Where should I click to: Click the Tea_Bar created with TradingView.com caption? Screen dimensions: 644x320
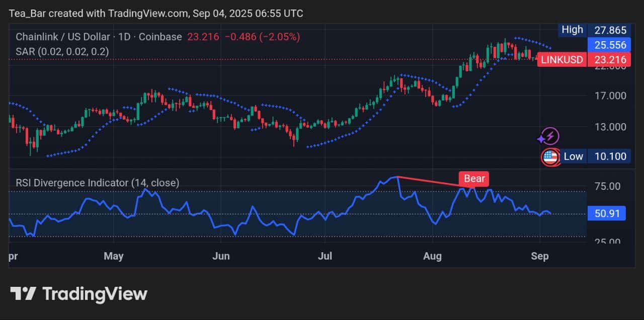(156, 14)
